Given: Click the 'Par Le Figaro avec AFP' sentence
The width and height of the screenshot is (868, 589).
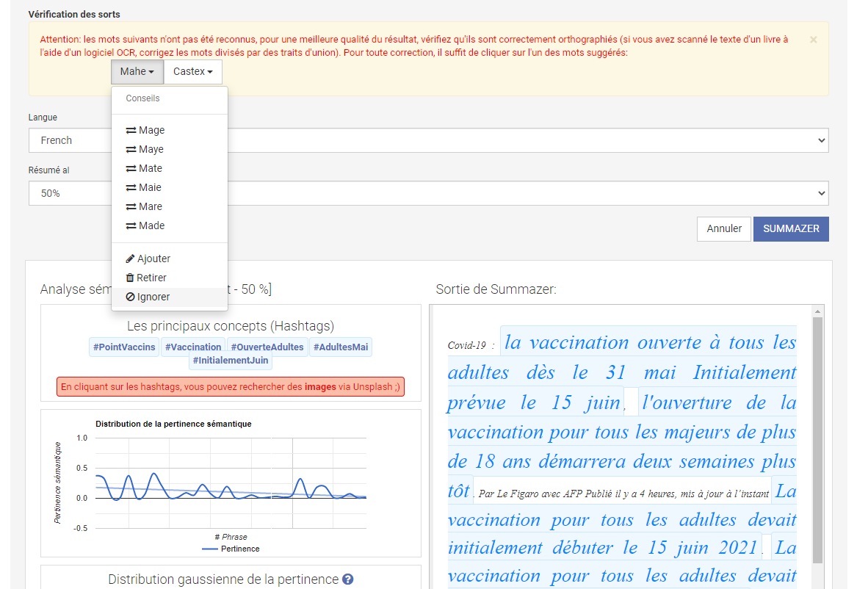Looking at the screenshot, I should pyautogui.click(x=623, y=494).
